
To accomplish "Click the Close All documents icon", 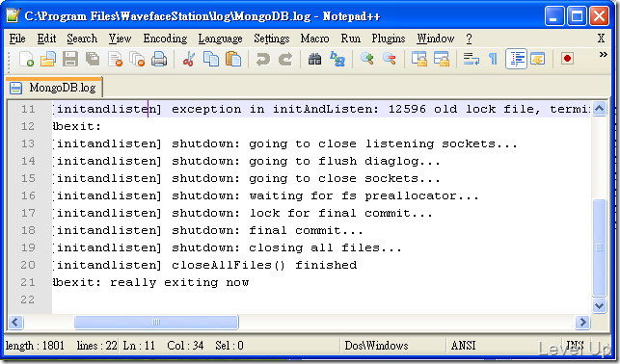I will 137,59.
